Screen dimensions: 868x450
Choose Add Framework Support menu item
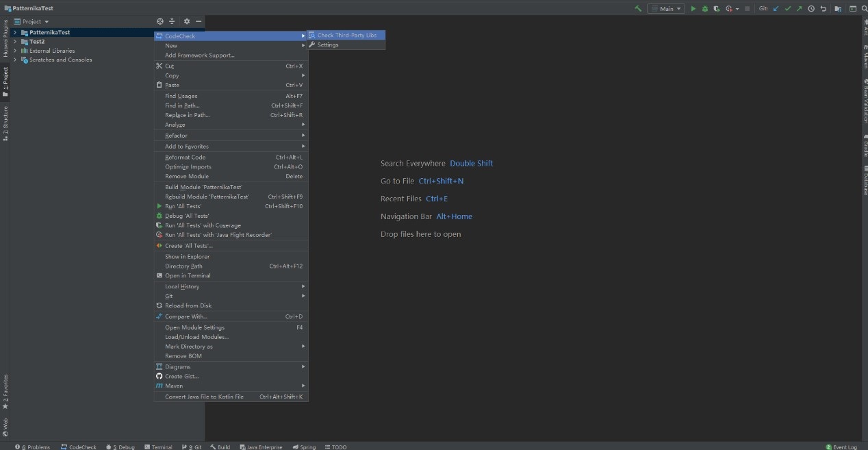(231, 55)
